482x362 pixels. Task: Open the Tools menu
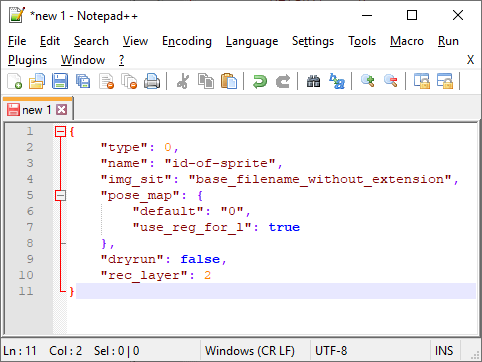tap(362, 41)
